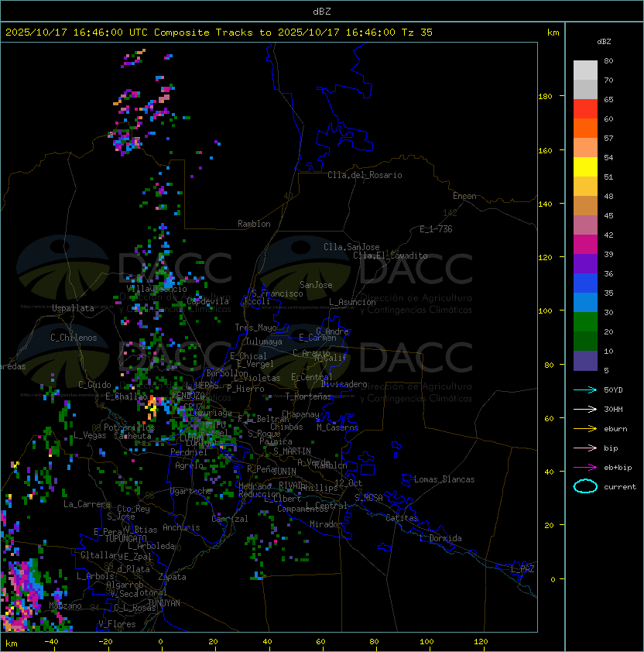Click the yellow eburn arrow icon
Viewport: 644px width, 652px height.
[x=585, y=429]
